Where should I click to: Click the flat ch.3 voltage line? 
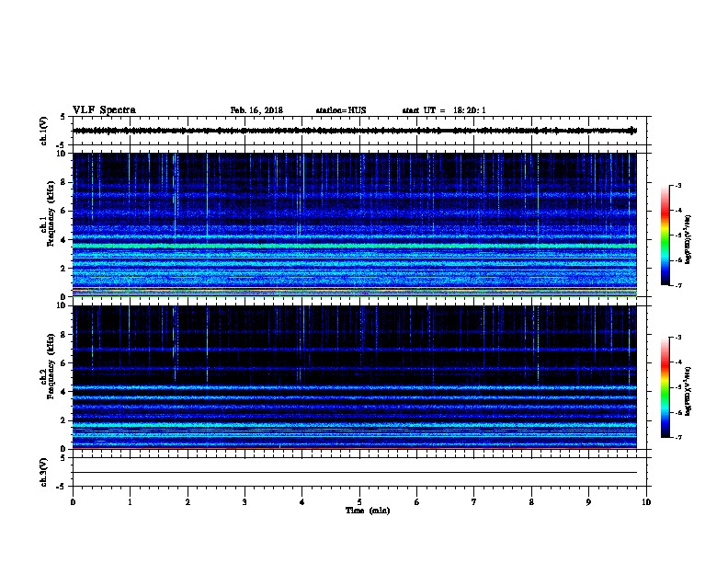point(355,473)
